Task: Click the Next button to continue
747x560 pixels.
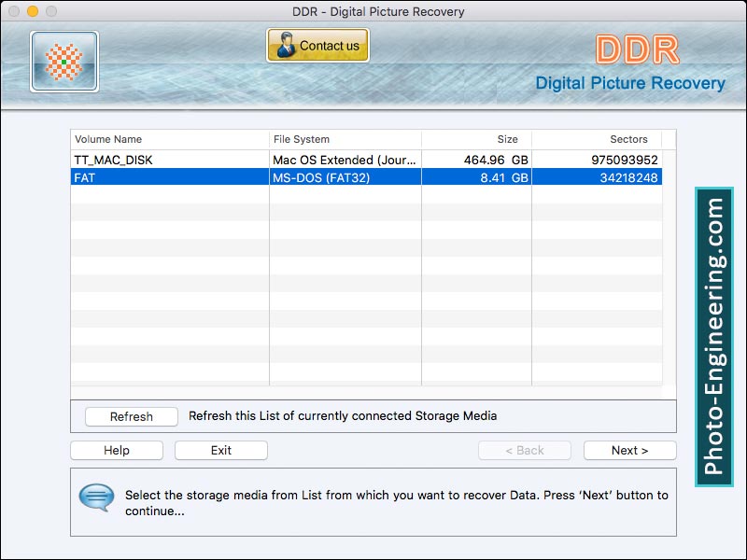Action: [629, 450]
